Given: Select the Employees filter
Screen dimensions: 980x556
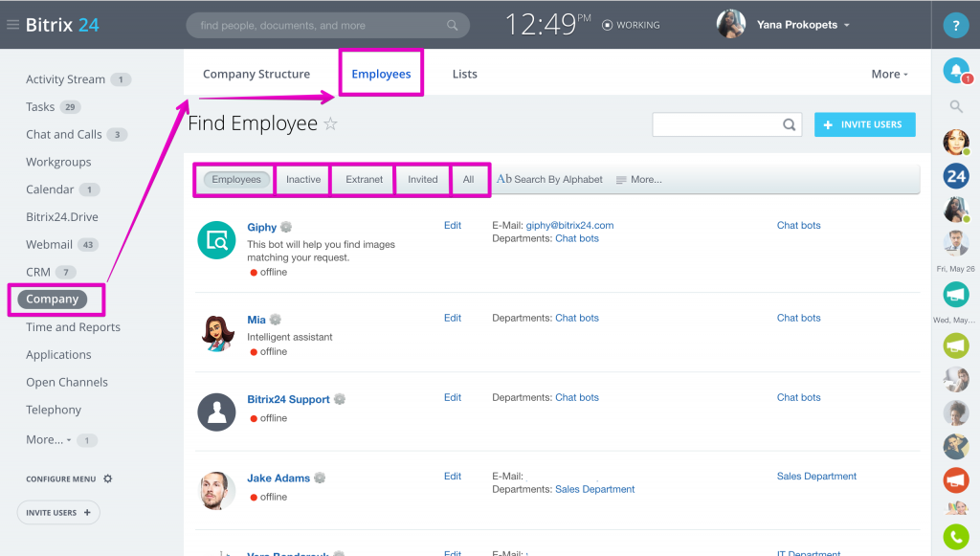Looking at the screenshot, I should click(236, 179).
